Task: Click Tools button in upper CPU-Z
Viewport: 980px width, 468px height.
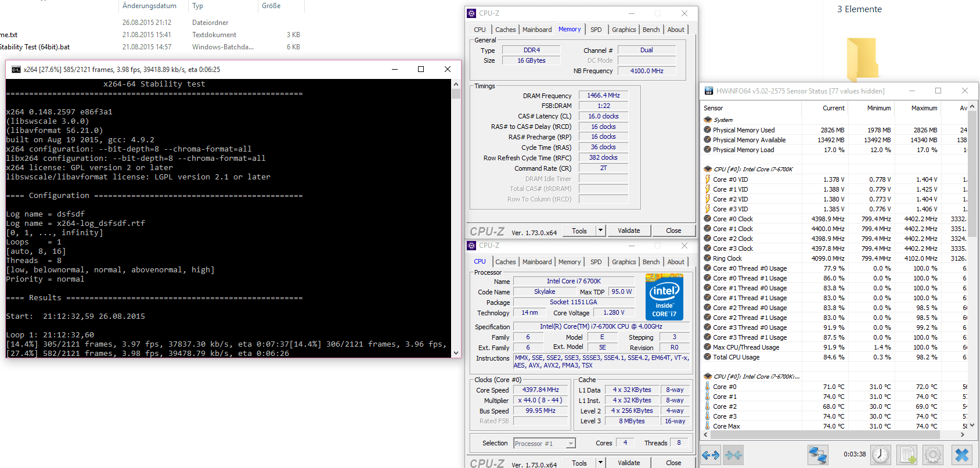Action: 579,231
